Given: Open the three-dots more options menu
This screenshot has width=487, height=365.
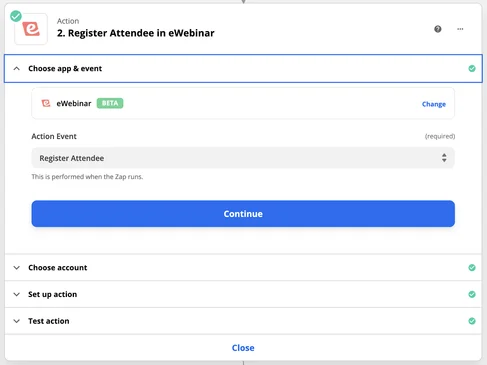Looking at the screenshot, I should [x=460, y=29].
